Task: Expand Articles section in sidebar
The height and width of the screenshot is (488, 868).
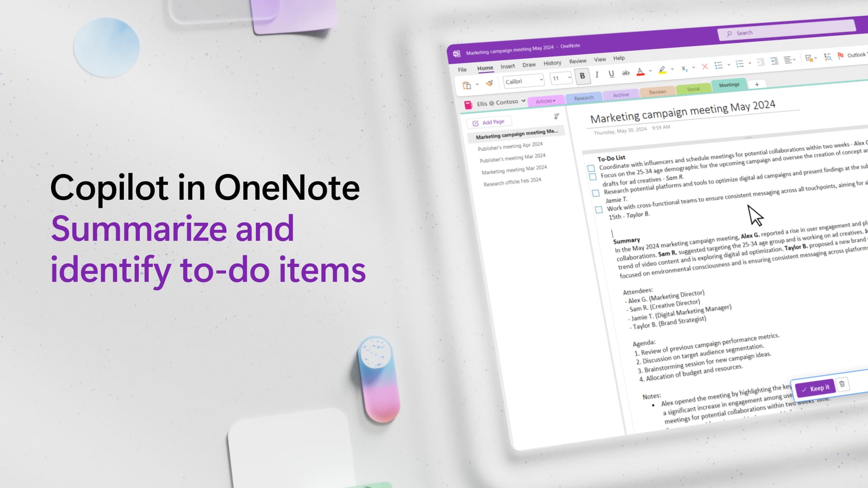Action: pos(544,100)
